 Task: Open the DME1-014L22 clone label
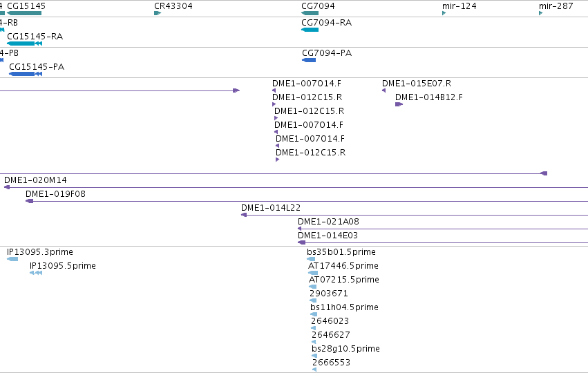pyautogui.click(x=271, y=208)
